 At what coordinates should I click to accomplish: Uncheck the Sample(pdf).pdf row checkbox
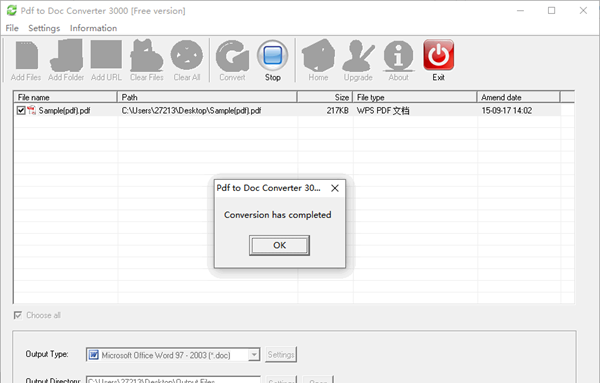(x=21, y=111)
